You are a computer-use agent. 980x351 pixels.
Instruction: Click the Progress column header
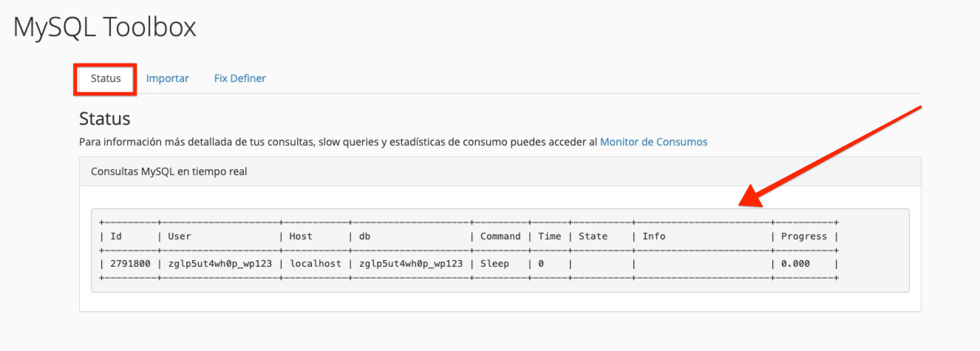pos(804,236)
